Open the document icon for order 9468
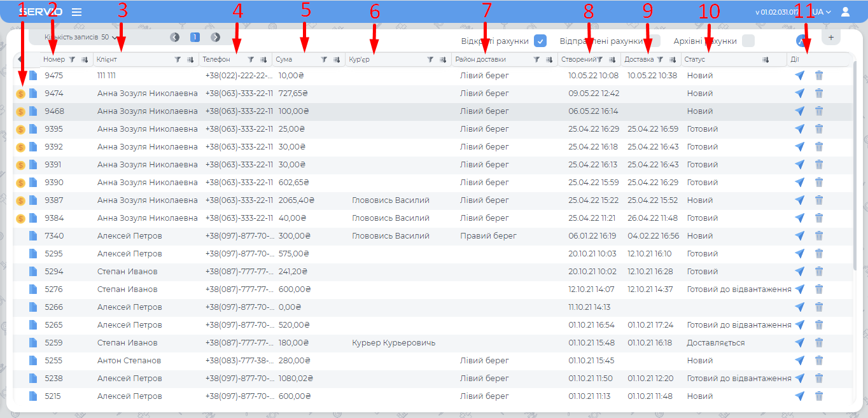The image size is (868, 418). click(x=33, y=111)
